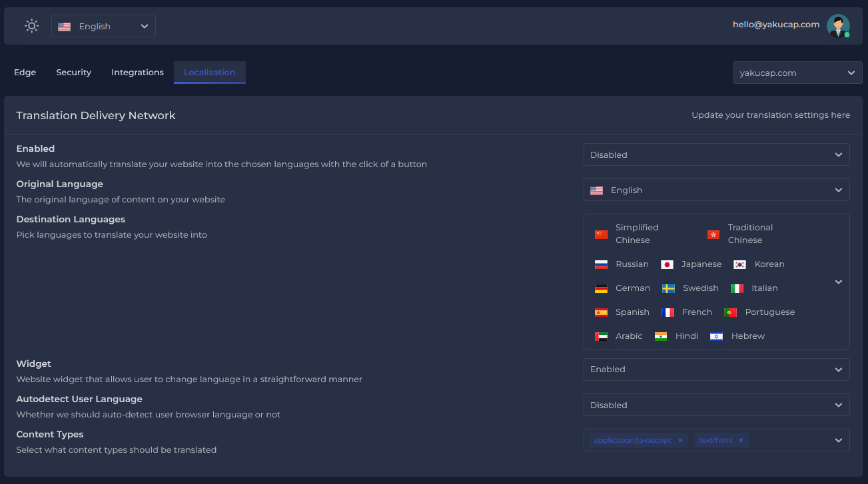Click the Italian flag icon
This screenshot has width=868, height=484.
(737, 288)
